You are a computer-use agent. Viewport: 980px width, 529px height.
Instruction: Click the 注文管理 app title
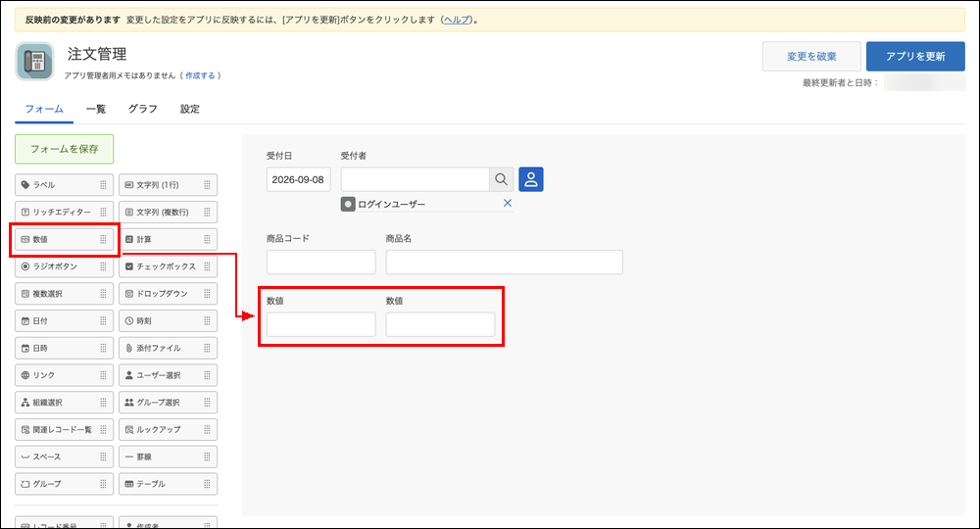click(x=97, y=54)
